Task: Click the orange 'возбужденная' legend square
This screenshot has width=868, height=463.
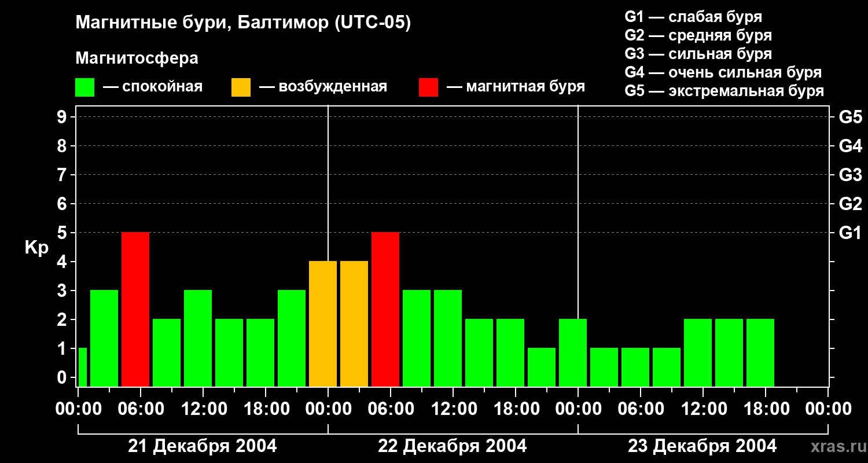Action: click(x=241, y=87)
